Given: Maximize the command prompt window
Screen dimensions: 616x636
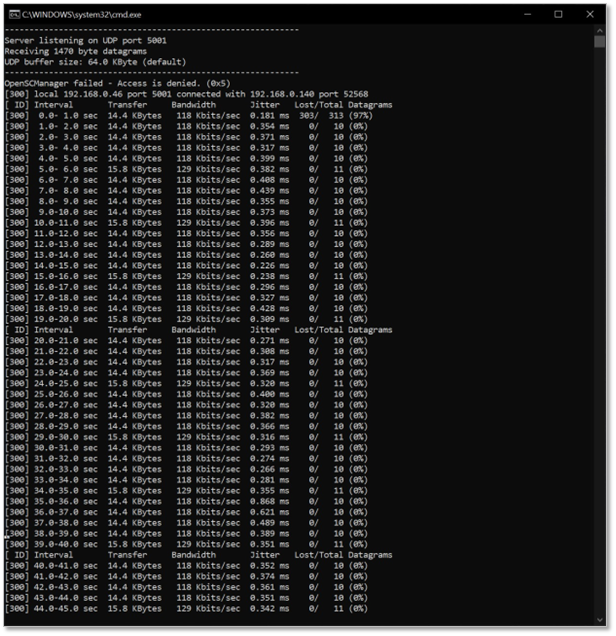Looking at the screenshot, I should click(558, 14).
